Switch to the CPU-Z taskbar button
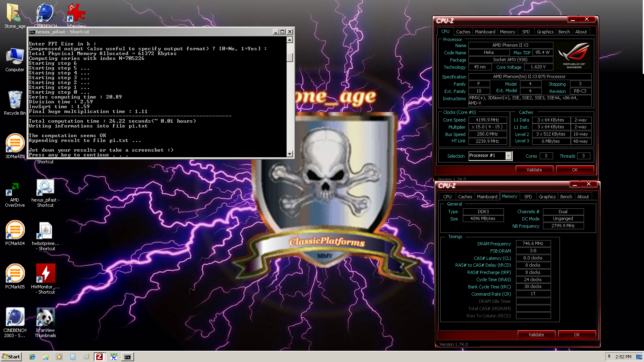Image resolution: width=644 pixels, height=362 pixels. pyautogui.click(x=99, y=357)
